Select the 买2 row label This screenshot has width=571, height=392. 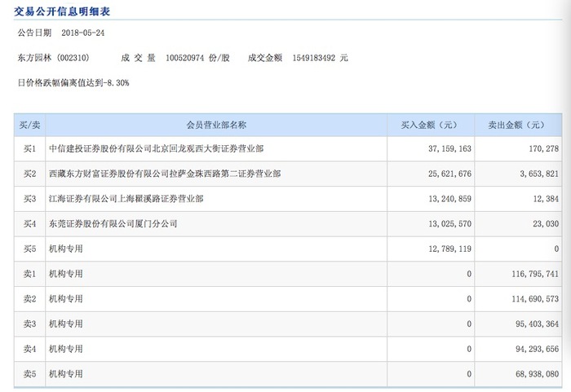tap(30, 174)
